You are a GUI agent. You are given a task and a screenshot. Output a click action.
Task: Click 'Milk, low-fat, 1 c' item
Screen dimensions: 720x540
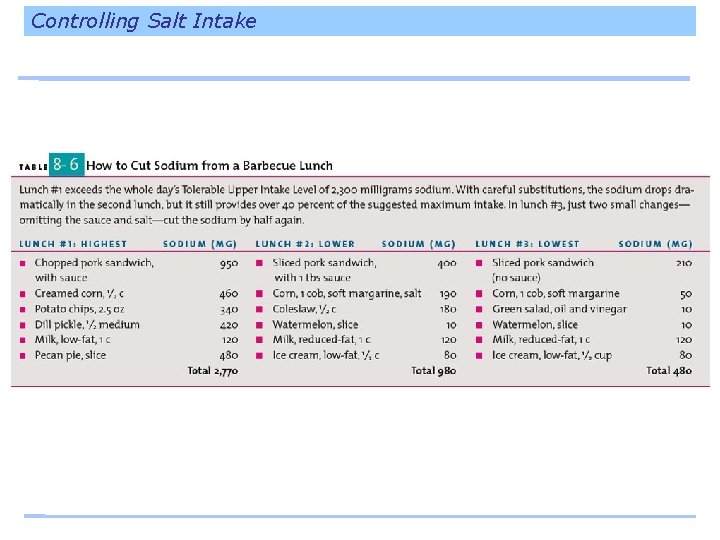tap(73, 340)
